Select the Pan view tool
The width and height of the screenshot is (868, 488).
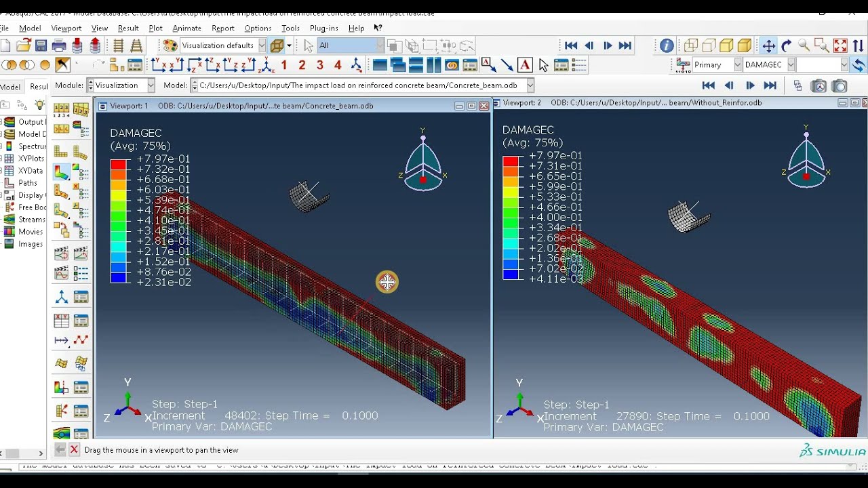point(768,45)
